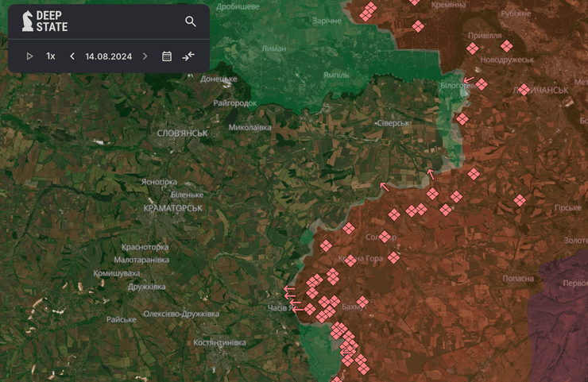Click the Лиман town label
Viewport: 588px width, 382px height.
point(274,48)
